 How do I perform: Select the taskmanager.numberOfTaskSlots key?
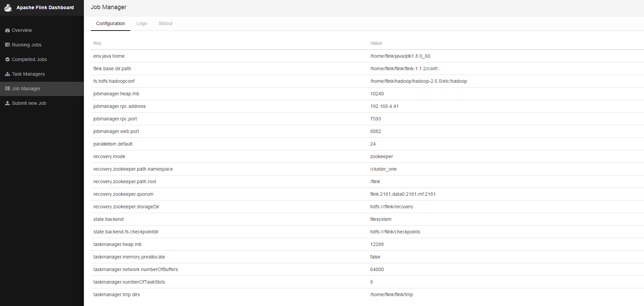point(129,282)
